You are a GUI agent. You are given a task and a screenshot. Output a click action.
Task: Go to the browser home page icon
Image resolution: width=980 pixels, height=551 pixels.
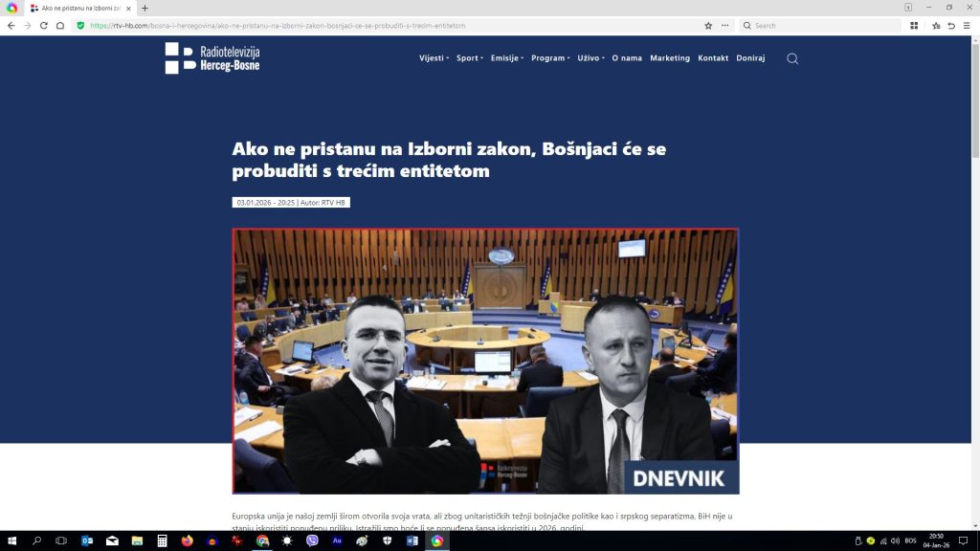(60, 26)
